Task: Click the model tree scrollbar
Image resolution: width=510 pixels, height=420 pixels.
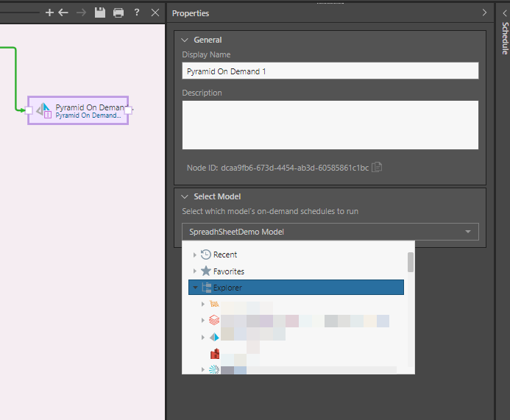Action: click(x=410, y=262)
